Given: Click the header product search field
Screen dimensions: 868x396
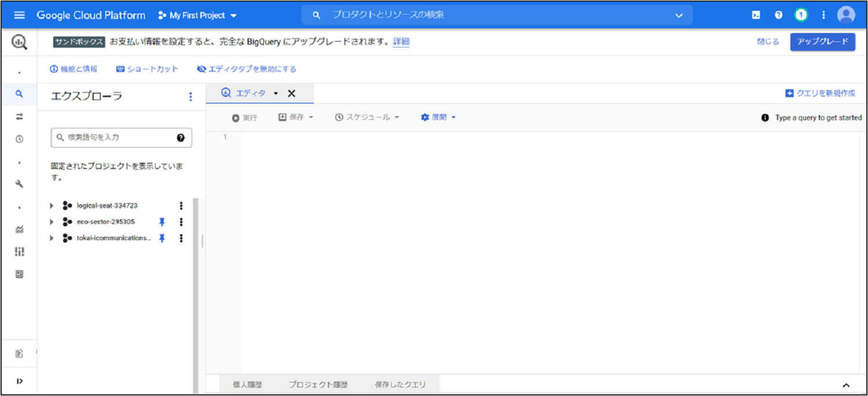Looking at the screenshot, I should pyautogui.click(x=497, y=15).
